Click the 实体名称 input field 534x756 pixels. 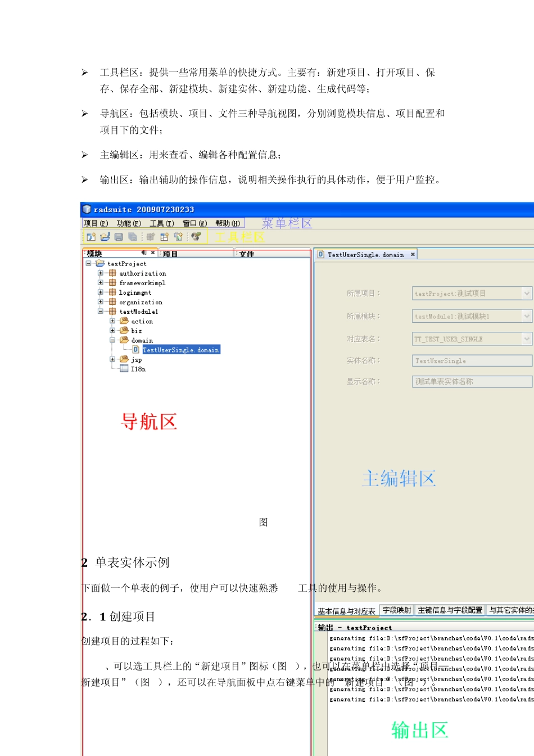pos(472,360)
